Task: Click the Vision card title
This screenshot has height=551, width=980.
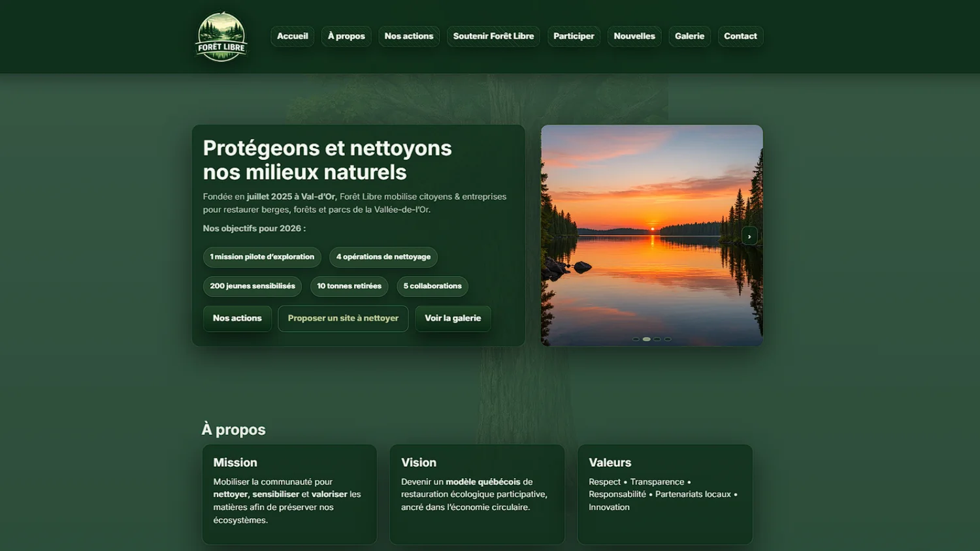Action: point(419,462)
